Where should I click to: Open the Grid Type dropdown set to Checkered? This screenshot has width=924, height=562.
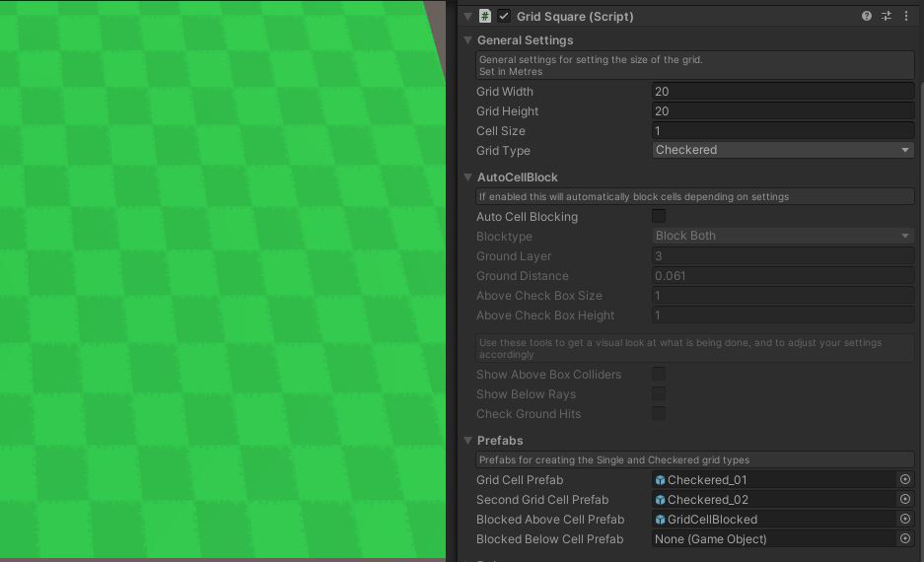[783, 150]
